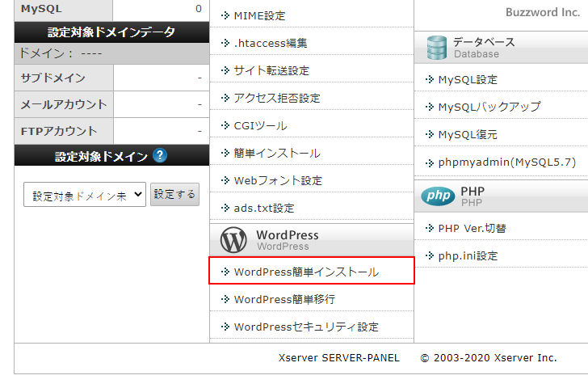Screen dimensions: 588x388
Task: Click arrow icon beside php.ini設定
Action: click(430, 255)
